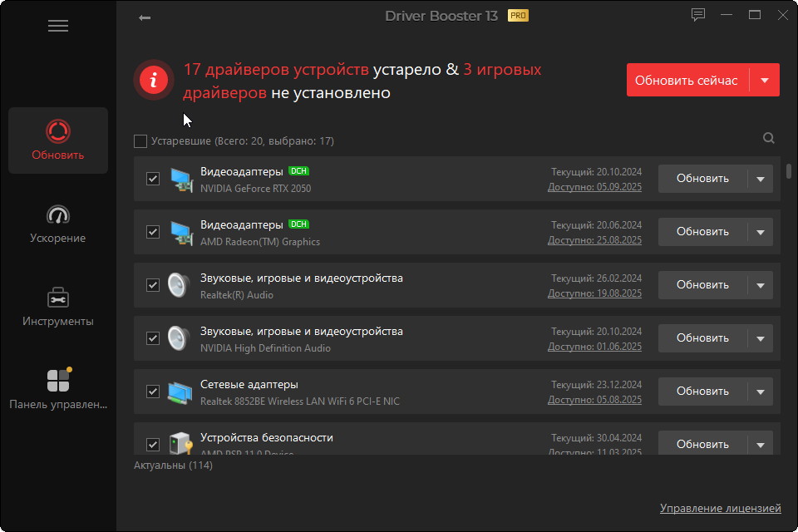798x532 pixels.
Task: Uncheck Устройства безопасности driver checkbox
Action: [153, 445]
